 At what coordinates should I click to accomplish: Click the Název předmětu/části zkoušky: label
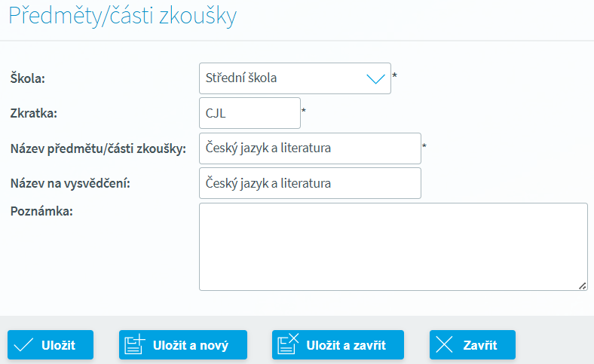[98, 149]
